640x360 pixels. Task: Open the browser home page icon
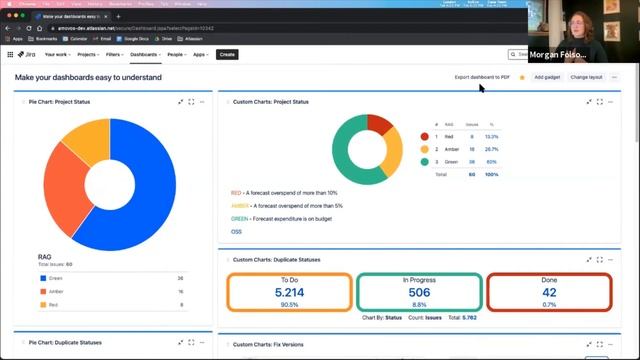[x=40, y=28]
